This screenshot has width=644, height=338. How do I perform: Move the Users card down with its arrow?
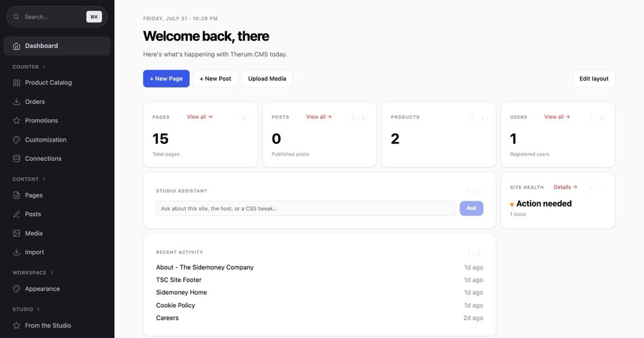602,118
